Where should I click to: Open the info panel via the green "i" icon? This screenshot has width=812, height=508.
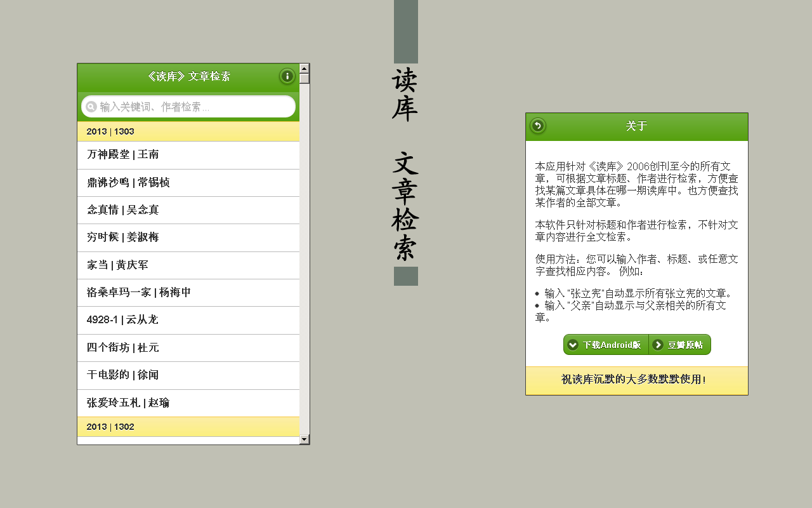tap(287, 76)
